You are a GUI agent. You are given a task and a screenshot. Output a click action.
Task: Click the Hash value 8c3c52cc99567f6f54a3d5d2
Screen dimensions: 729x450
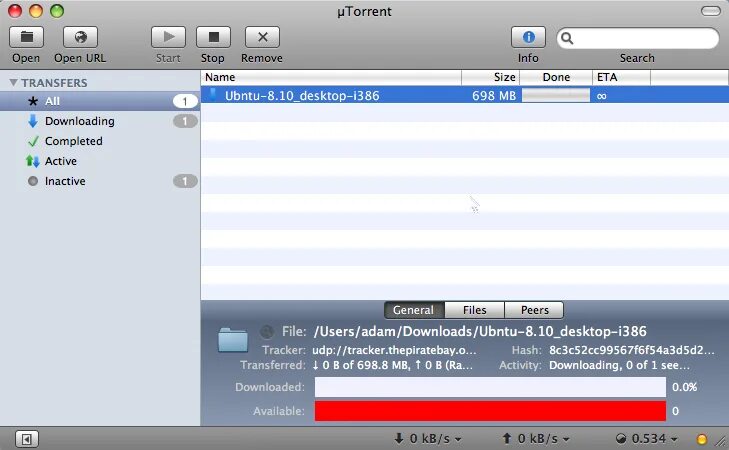tap(632, 350)
